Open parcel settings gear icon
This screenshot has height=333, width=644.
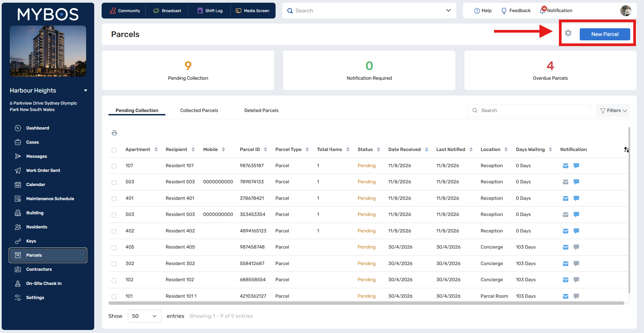pos(568,33)
